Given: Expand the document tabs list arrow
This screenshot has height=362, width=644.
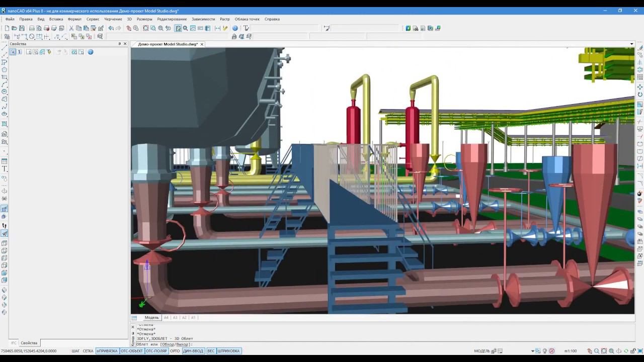Looking at the screenshot, I should (x=631, y=44).
